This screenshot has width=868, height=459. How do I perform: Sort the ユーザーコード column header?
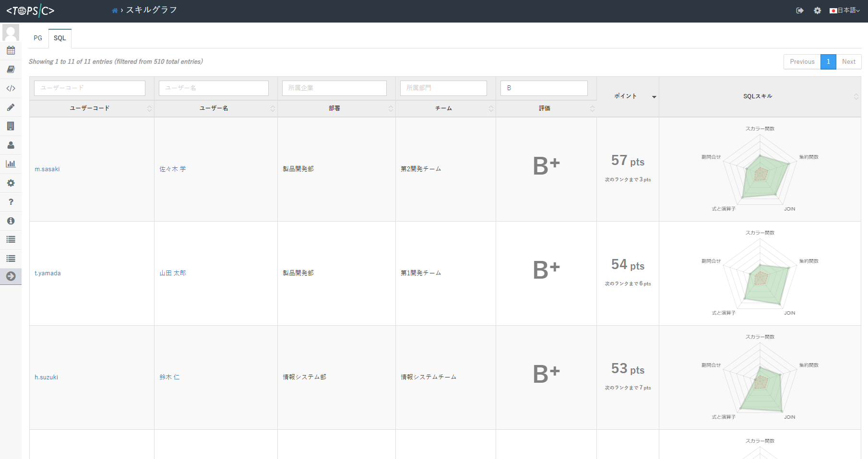coord(90,108)
